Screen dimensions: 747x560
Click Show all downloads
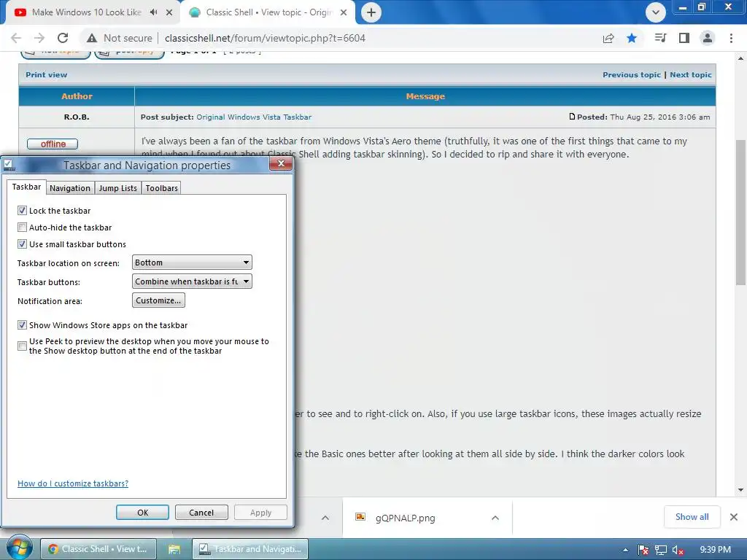coord(692,517)
